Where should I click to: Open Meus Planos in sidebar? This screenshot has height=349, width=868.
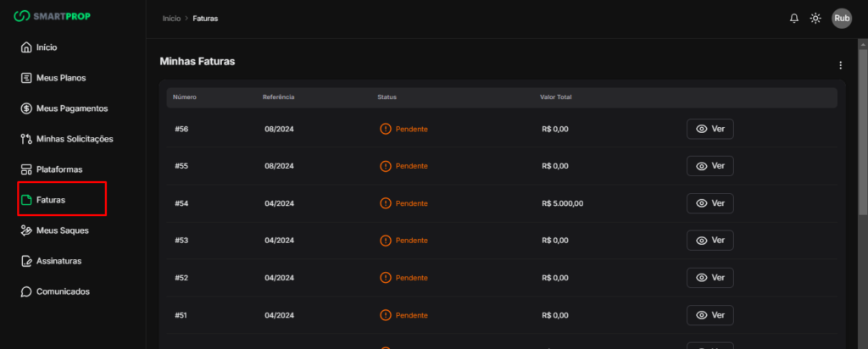click(x=60, y=78)
